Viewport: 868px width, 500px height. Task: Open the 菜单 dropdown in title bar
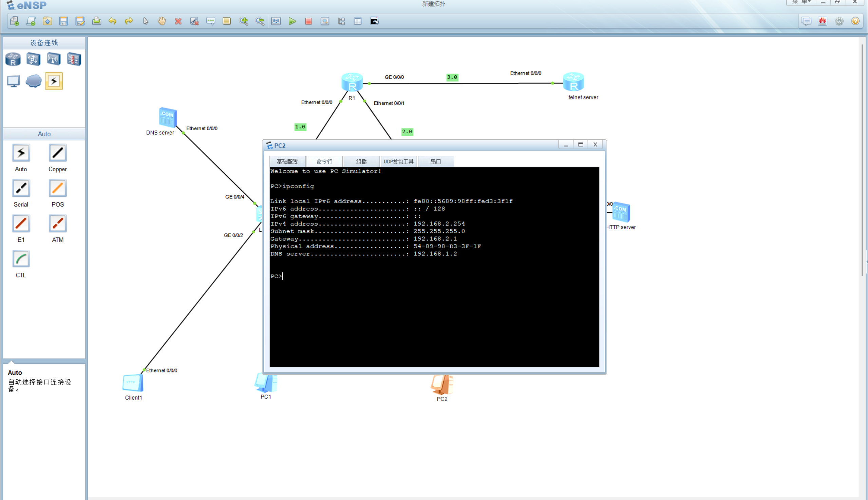point(801,2)
